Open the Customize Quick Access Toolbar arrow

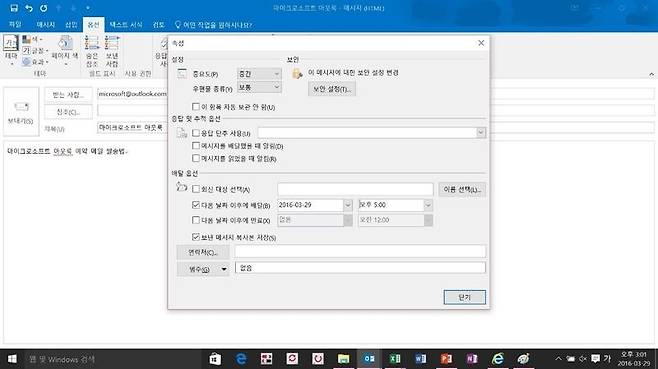tap(88, 8)
